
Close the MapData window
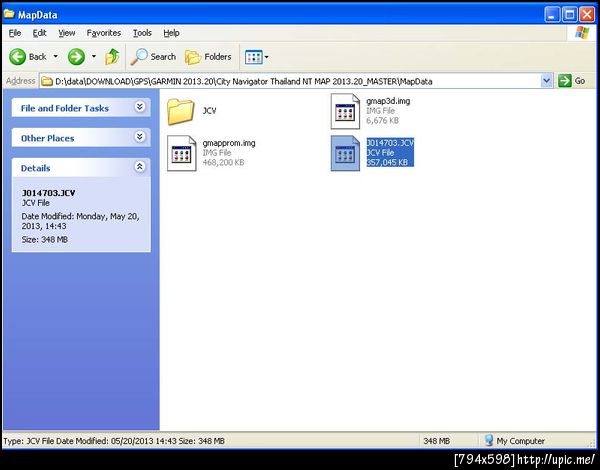coord(587,15)
